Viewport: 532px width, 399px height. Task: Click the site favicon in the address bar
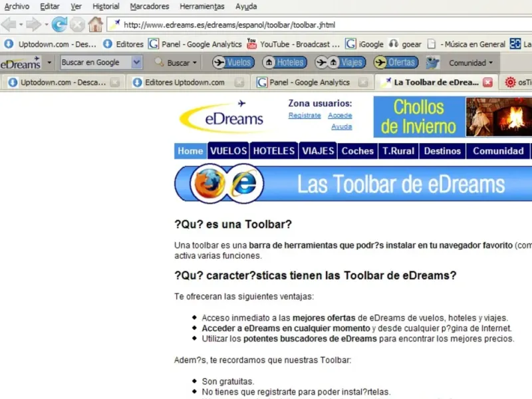pos(115,25)
